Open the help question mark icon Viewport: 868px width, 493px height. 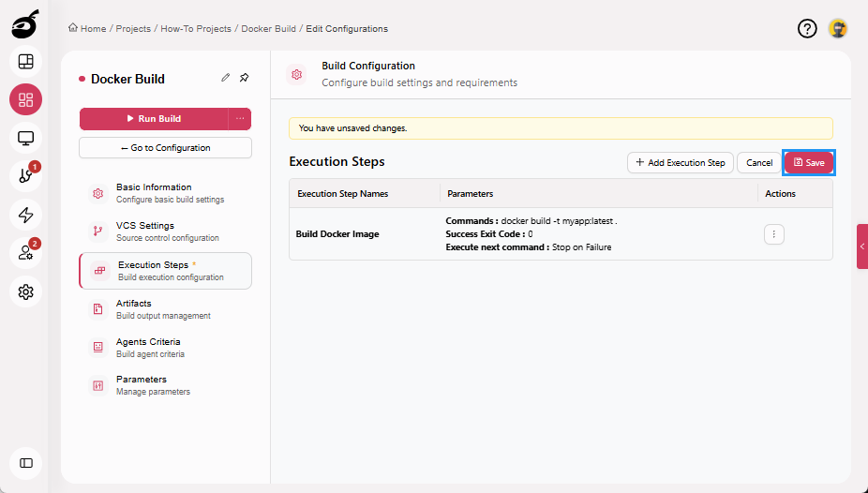pyautogui.click(x=807, y=28)
